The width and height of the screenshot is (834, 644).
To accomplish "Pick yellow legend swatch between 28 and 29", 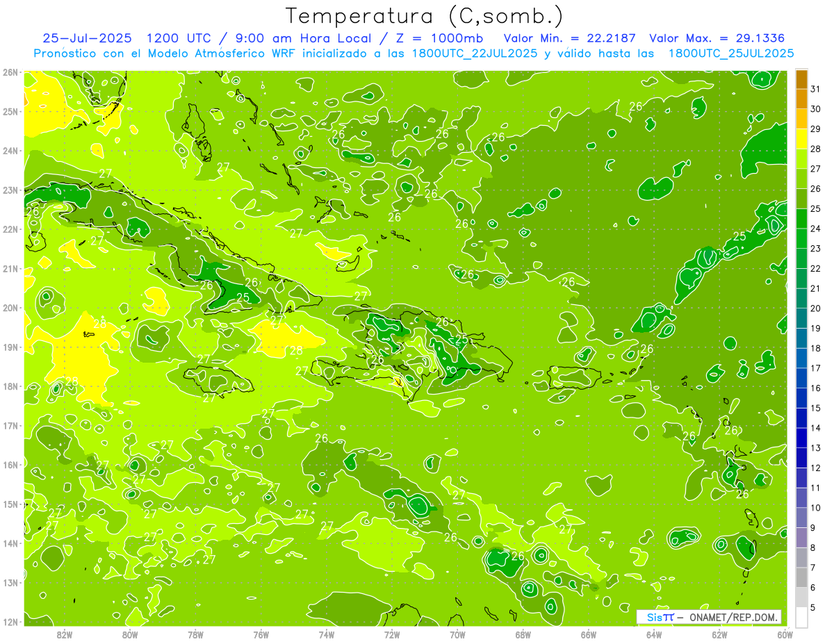I will click(801, 139).
